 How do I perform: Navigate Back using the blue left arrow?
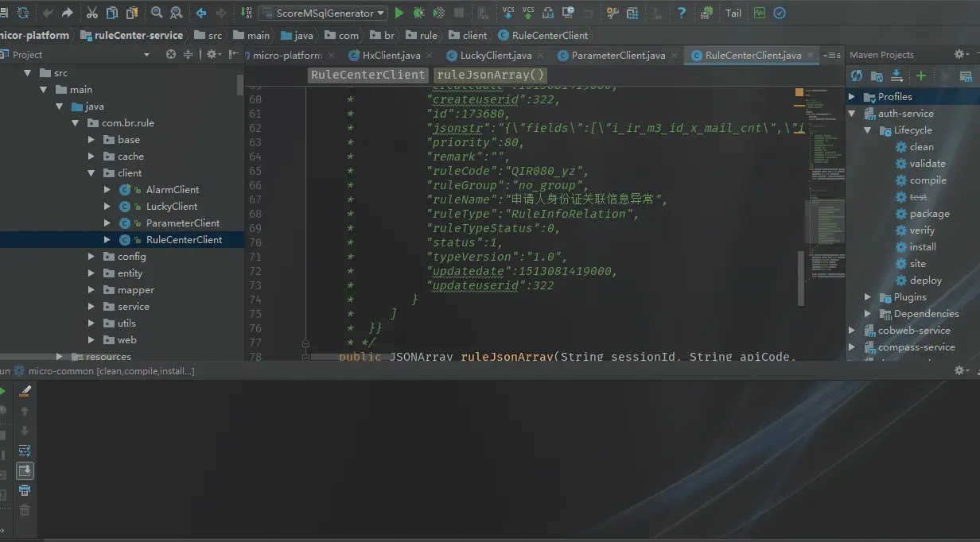coord(200,13)
